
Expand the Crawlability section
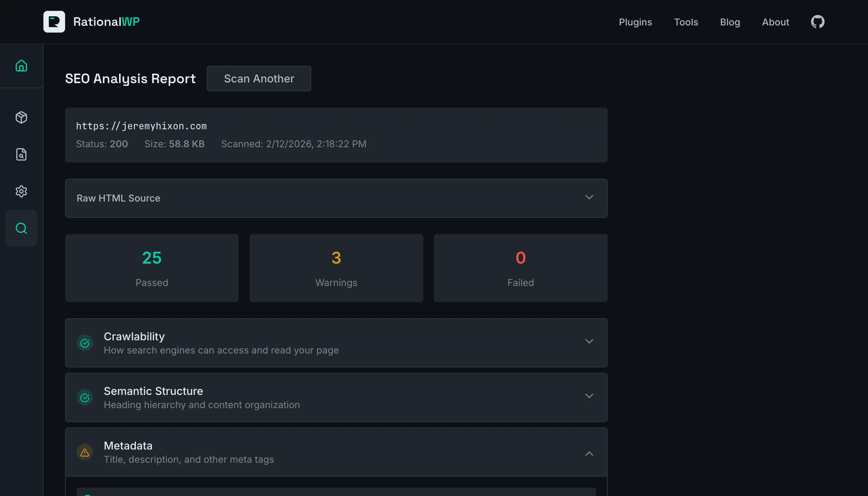pyautogui.click(x=589, y=341)
